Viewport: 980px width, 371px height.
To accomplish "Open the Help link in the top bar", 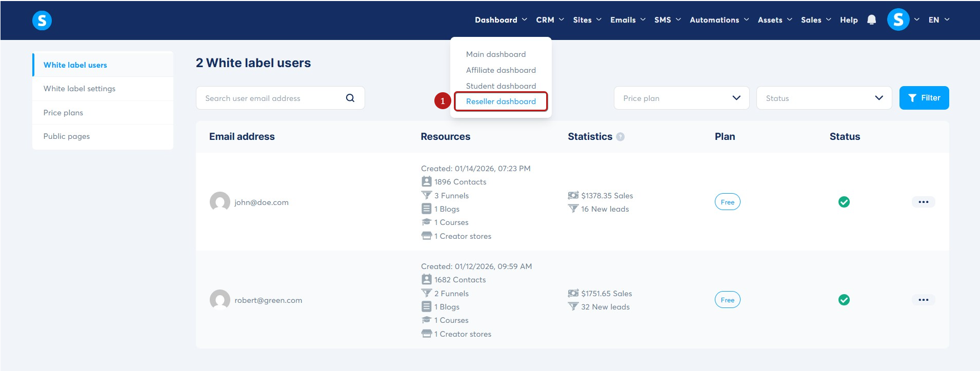I will [849, 20].
